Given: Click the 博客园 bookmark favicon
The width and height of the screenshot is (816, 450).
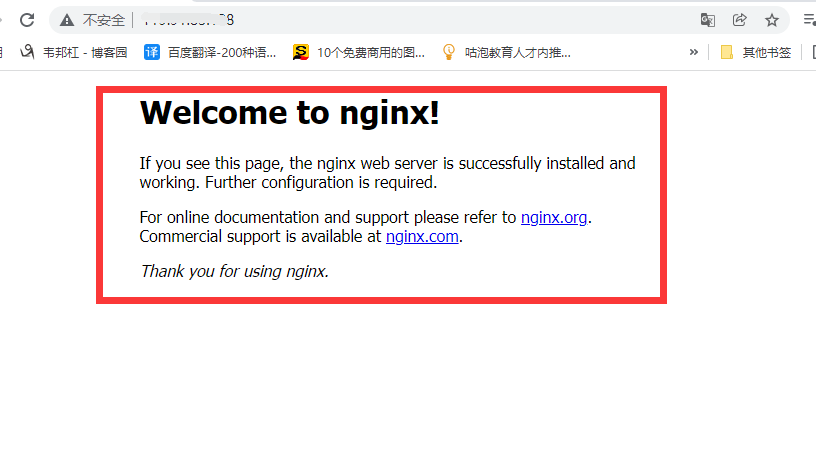Looking at the screenshot, I should tap(27, 52).
